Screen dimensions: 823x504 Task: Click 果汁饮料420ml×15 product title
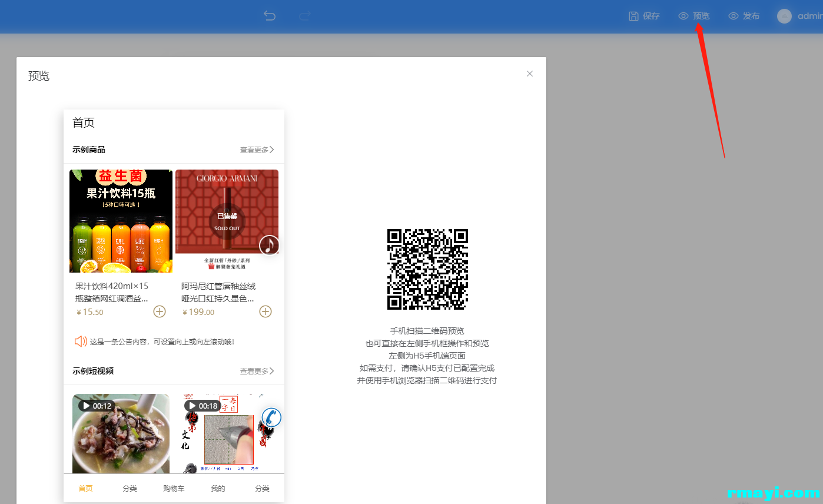tap(112, 292)
